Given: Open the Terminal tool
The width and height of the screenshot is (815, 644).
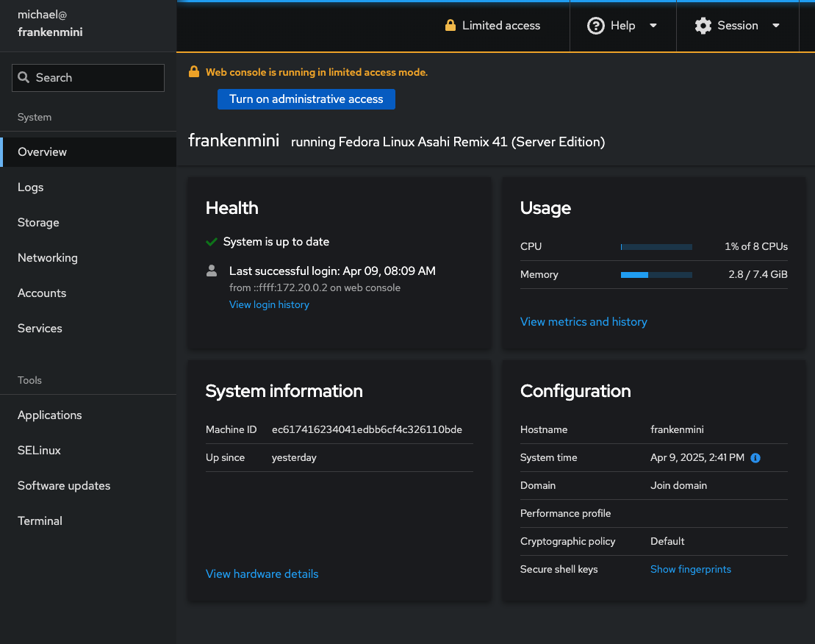Looking at the screenshot, I should coord(40,521).
